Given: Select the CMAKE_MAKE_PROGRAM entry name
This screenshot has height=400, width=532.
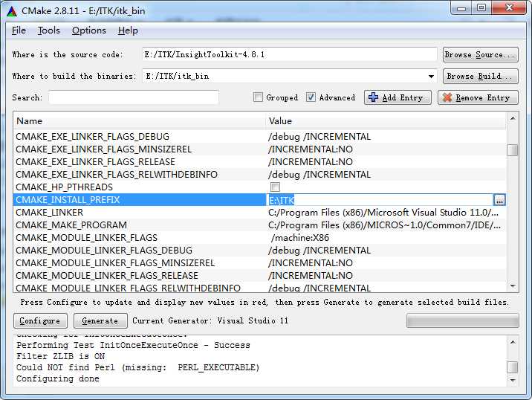Looking at the screenshot, I should 71,225.
